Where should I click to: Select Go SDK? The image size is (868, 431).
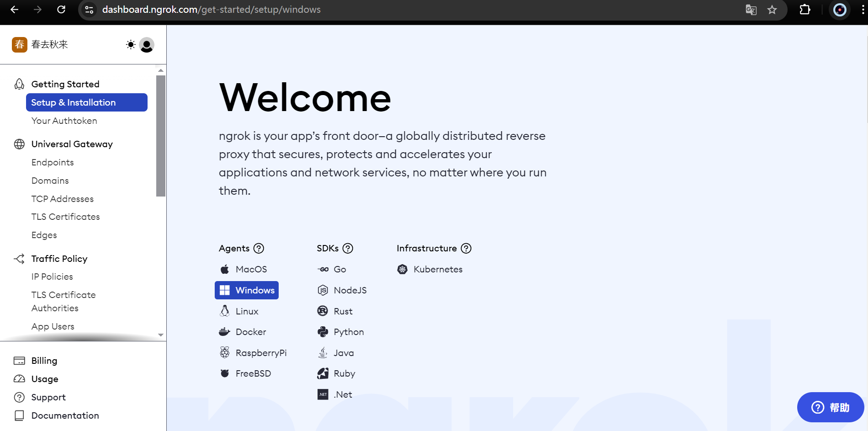332,269
